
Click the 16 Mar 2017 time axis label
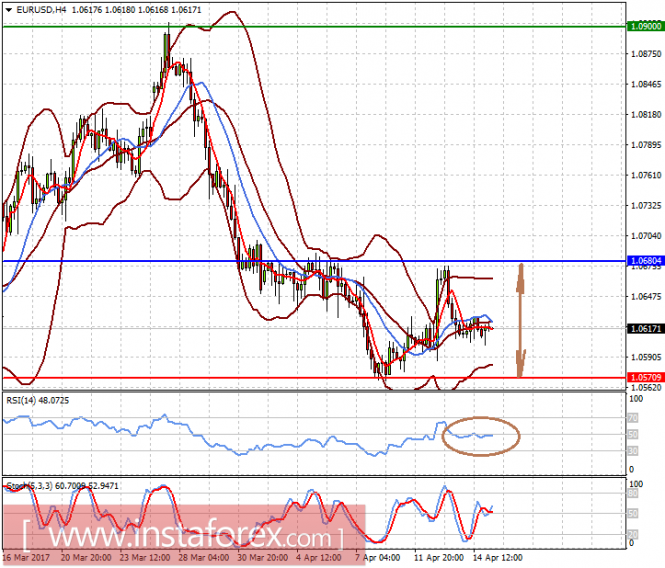(x=26, y=558)
